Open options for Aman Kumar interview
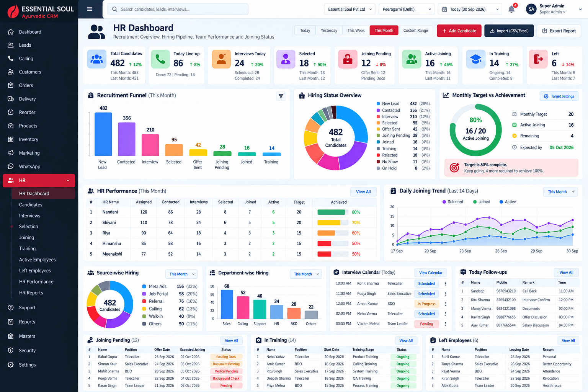 coord(445,304)
